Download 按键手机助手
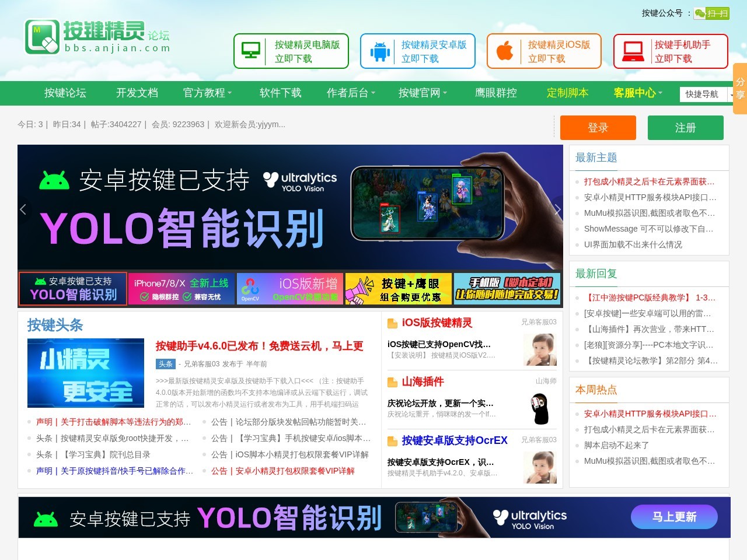Viewport: 747px width, 560px height. [671, 51]
